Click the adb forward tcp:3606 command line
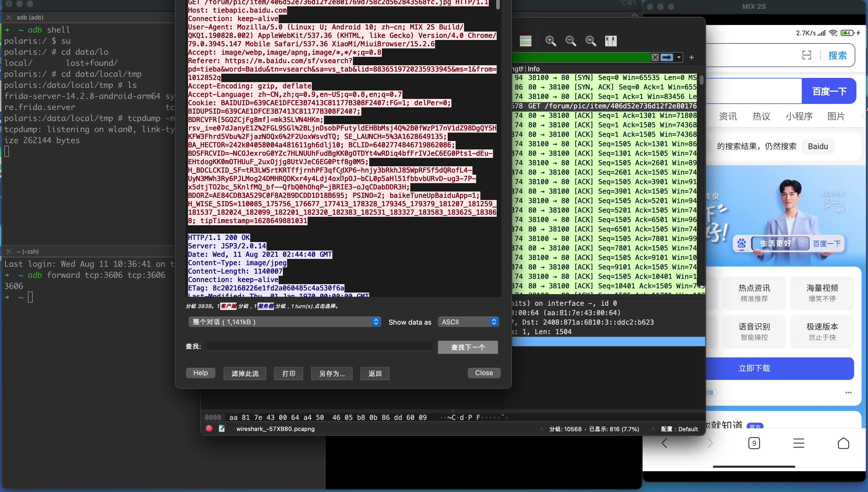868x492 pixels. tap(96, 275)
